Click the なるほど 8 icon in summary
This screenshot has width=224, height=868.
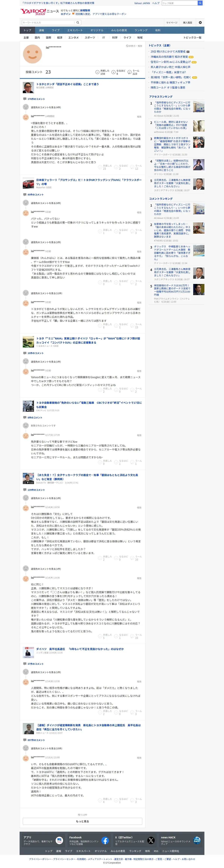[x=113, y=72]
